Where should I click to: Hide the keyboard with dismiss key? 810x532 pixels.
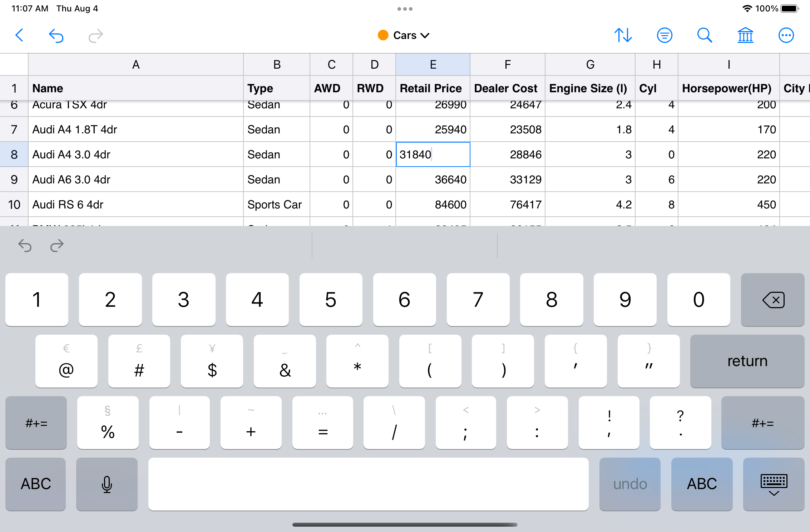(774, 484)
